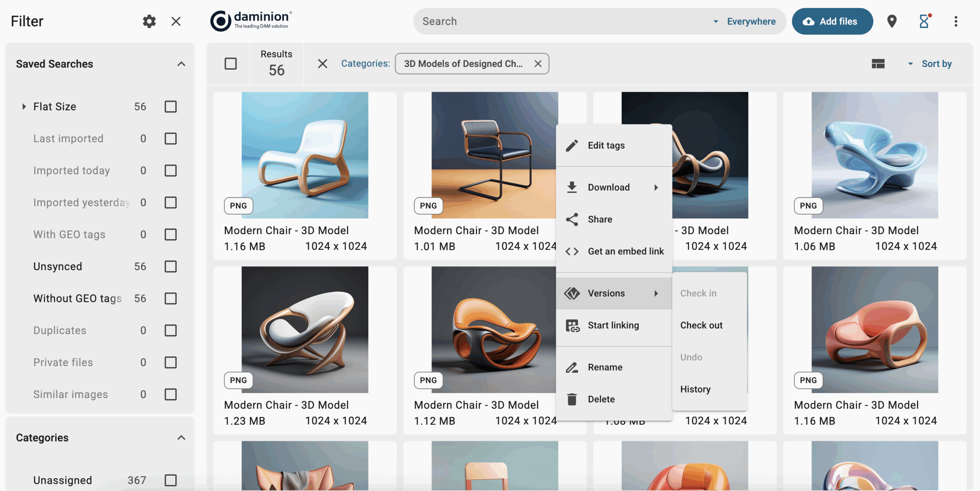
Task: Choose Check out from the Versions submenu
Action: point(701,325)
